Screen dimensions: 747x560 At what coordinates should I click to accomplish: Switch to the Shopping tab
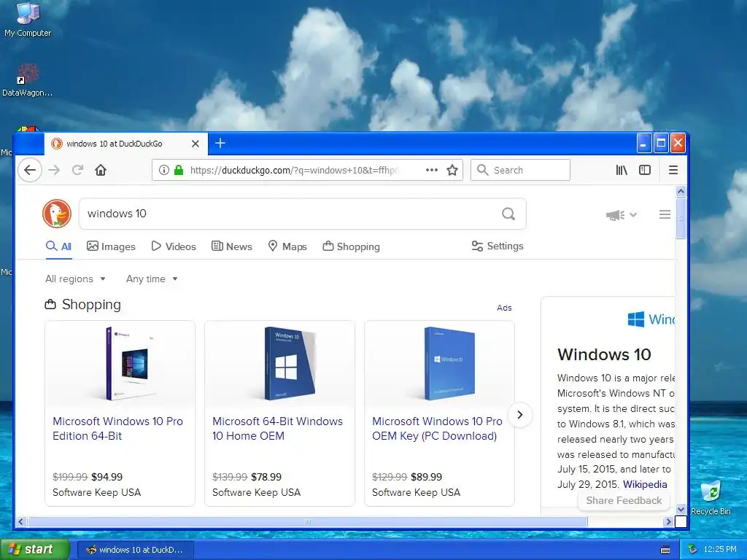351,246
